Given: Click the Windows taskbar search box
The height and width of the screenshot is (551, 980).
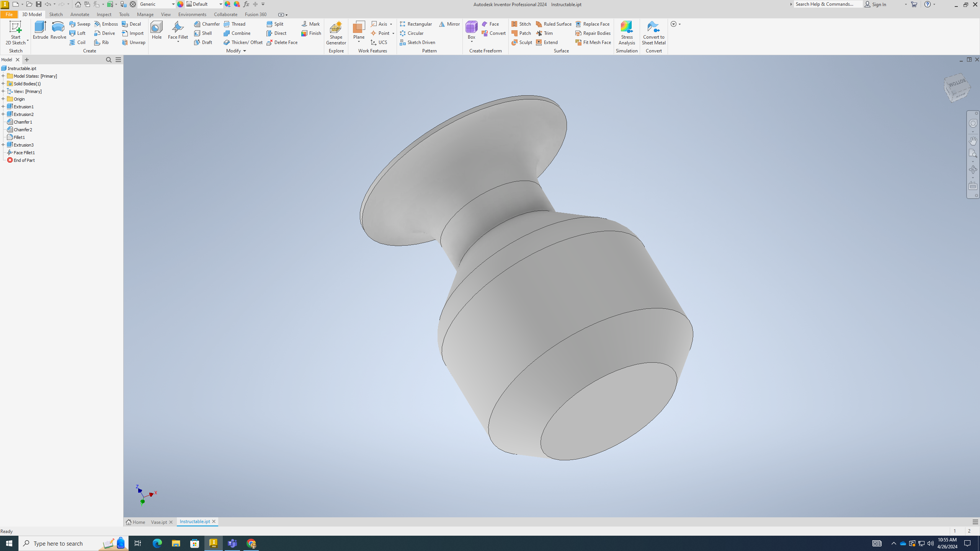Looking at the screenshot, I should [73, 543].
